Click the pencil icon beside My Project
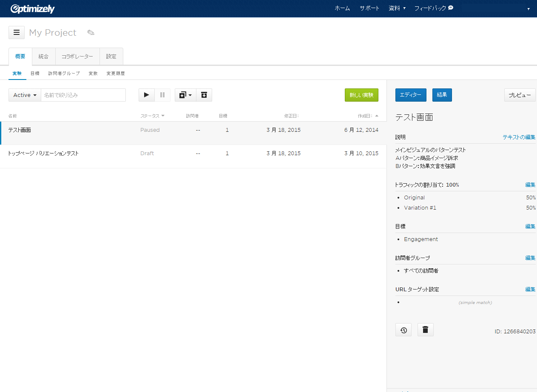 [x=91, y=33]
